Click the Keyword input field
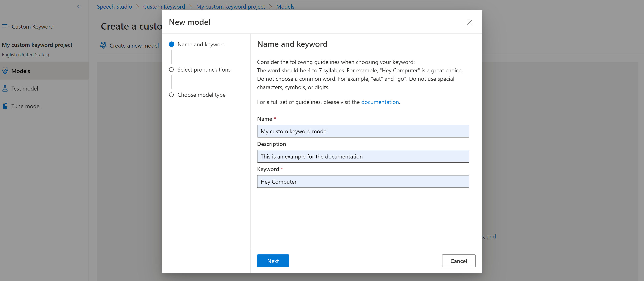The height and width of the screenshot is (281, 644). tap(363, 181)
